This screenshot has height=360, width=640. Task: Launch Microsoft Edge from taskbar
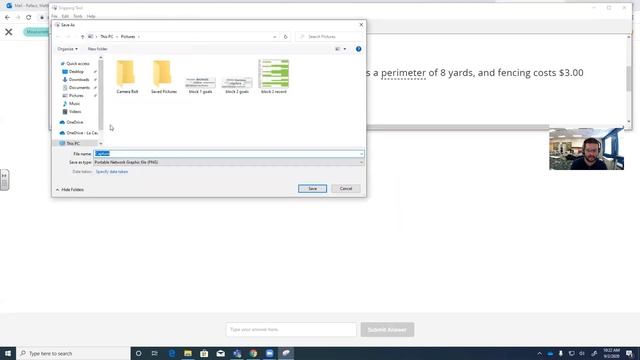point(171,353)
